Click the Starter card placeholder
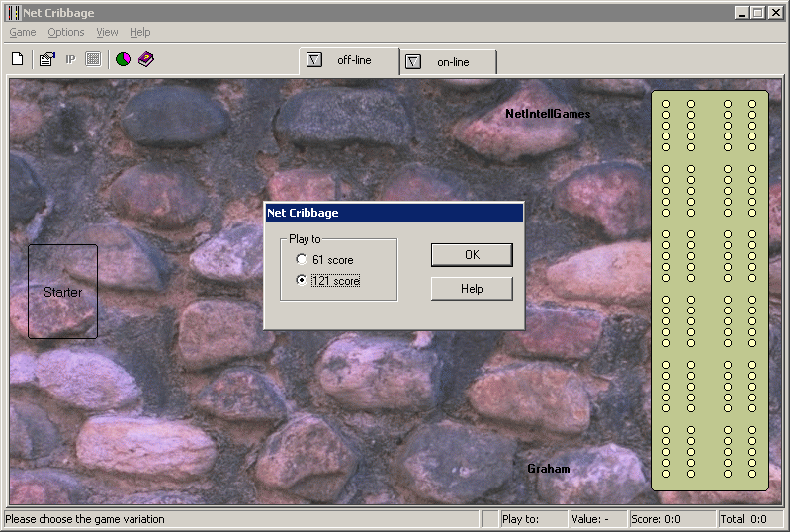Viewport: 790px width, 532px height. [62, 292]
